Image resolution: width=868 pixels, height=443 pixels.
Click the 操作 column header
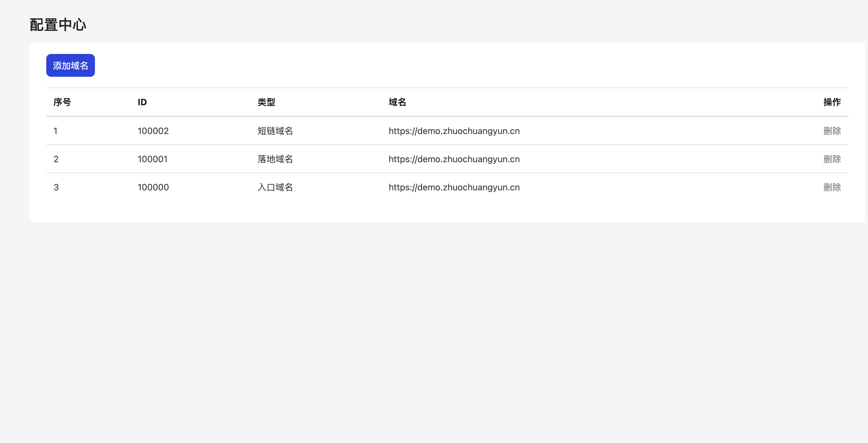coord(832,102)
